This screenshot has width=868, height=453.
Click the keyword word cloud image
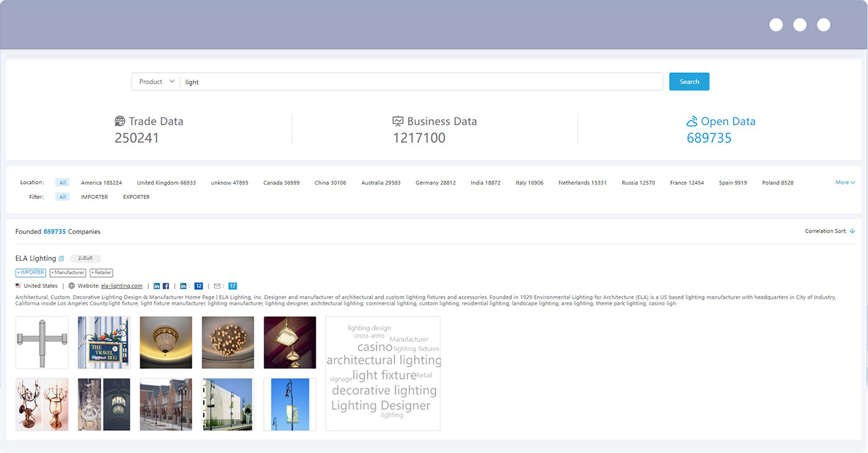383,373
